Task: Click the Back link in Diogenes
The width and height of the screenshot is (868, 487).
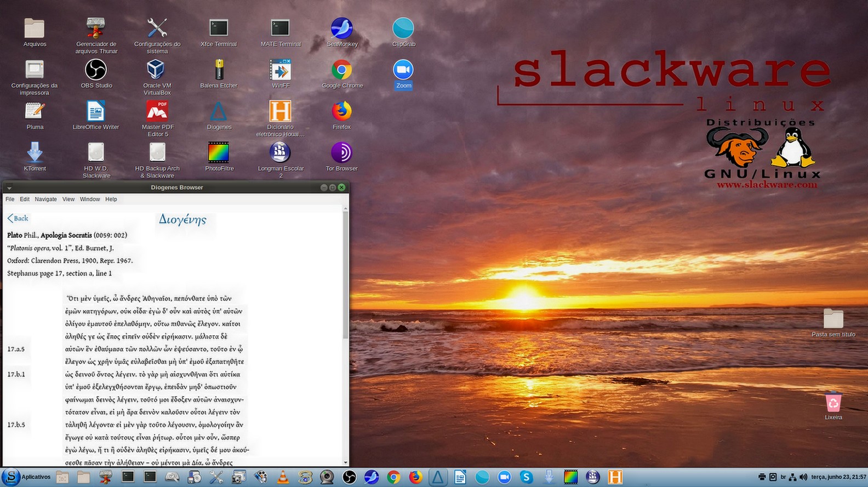Action: [18, 218]
